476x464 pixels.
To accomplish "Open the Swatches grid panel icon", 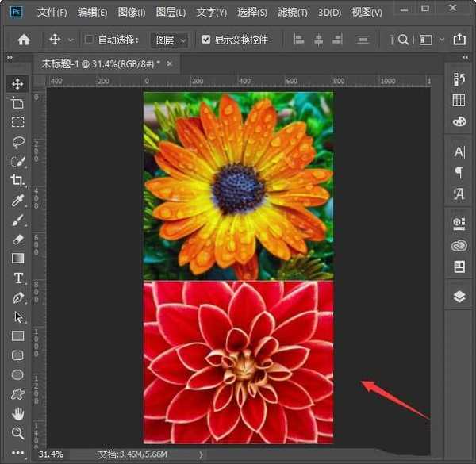I will (x=459, y=100).
